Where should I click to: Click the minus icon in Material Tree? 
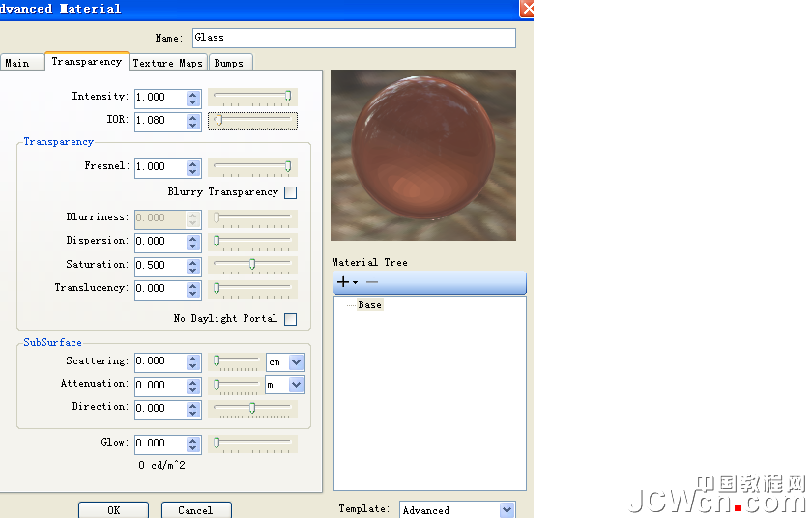(x=372, y=282)
